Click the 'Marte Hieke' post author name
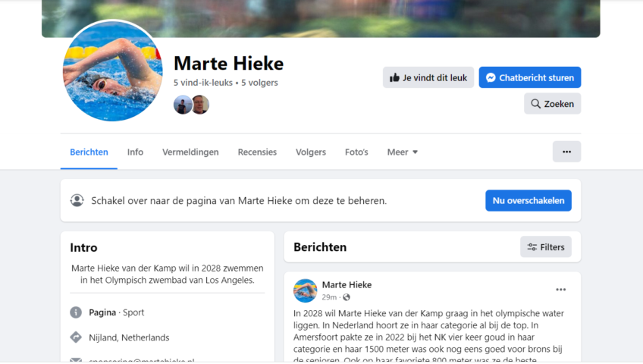Screen dimensions: 643x364 click(x=347, y=284)
